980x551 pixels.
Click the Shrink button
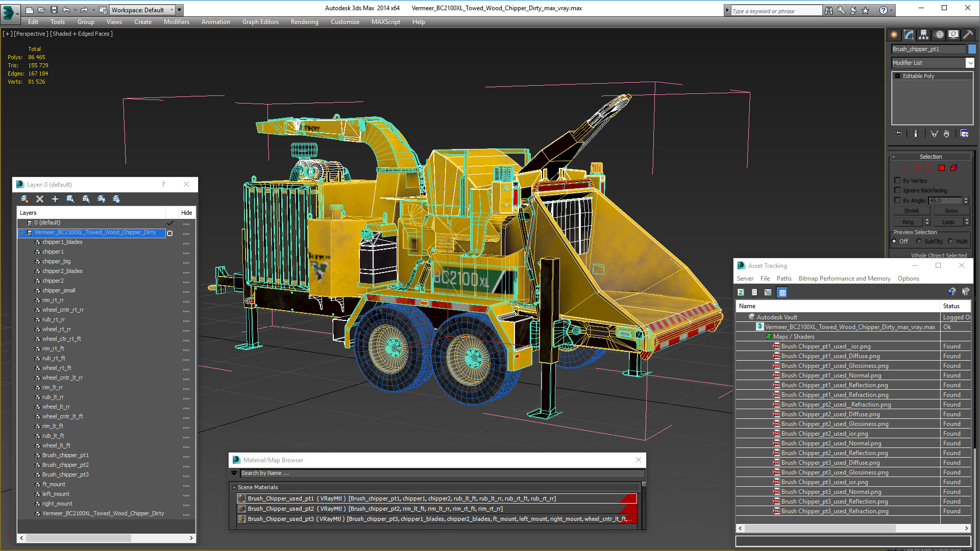[x=912, y=211]
